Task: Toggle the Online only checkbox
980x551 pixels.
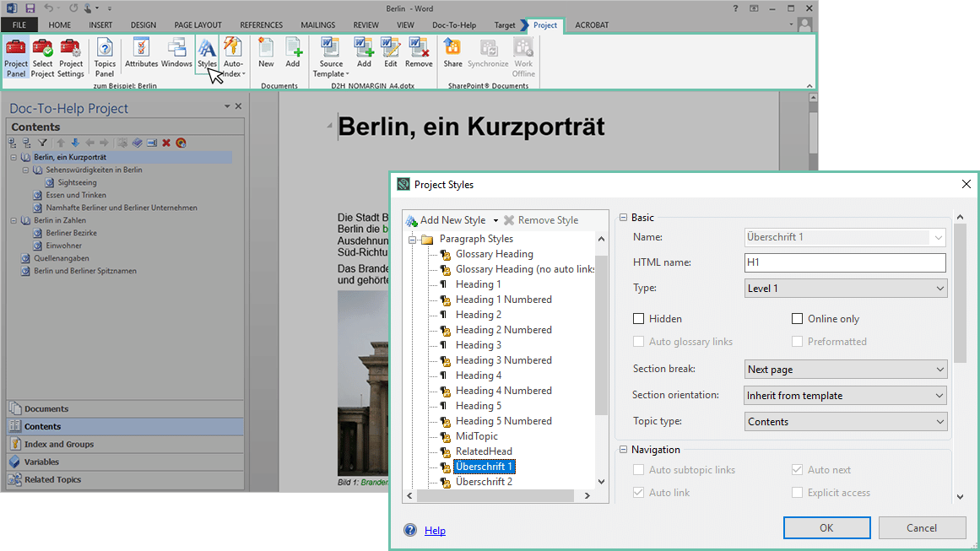Action: click(797, 319)
